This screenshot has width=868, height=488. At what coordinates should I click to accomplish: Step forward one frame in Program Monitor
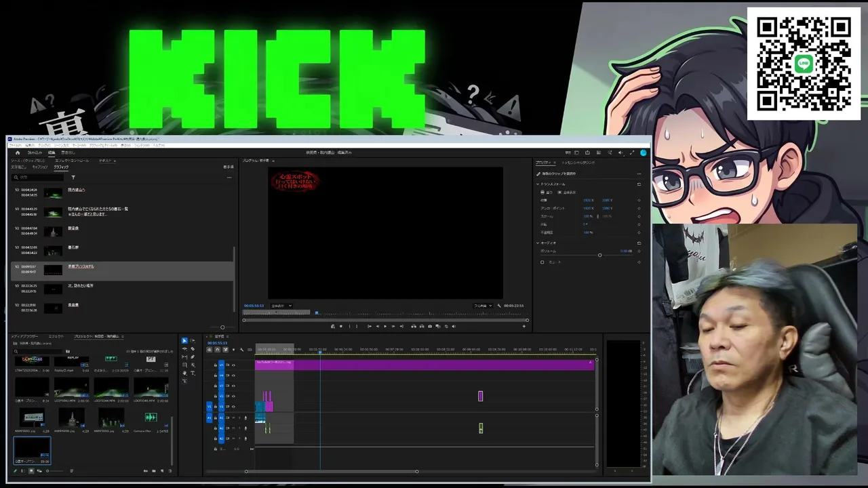click(x=393, y=327)
